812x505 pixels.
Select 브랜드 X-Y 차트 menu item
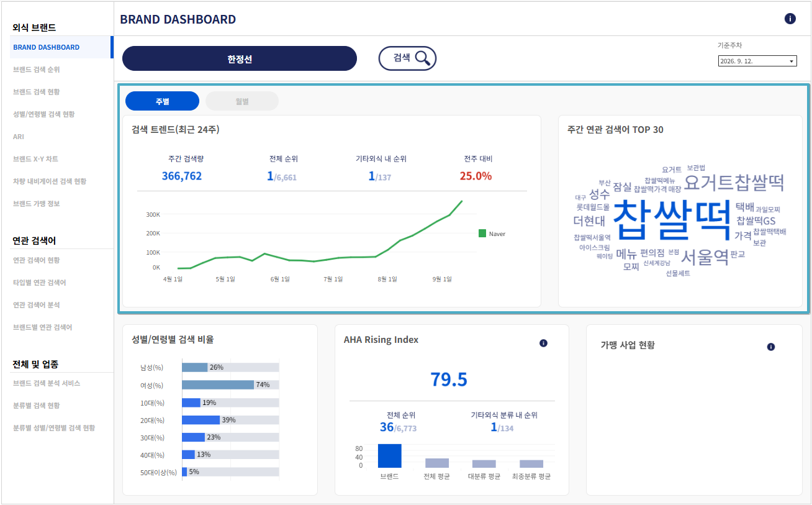(35, 159)
